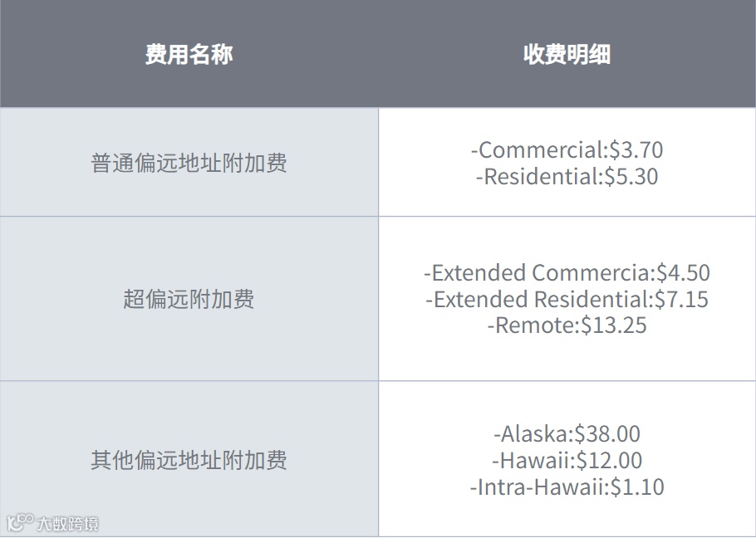The height and width of the screenshot is (538, 756).
Task: Click the Extended Commercia:$4.50 line
Action: point(567,272)
